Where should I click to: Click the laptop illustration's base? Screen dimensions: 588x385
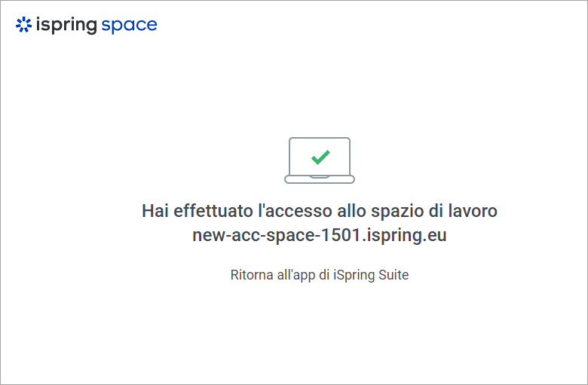click(320, 179)
